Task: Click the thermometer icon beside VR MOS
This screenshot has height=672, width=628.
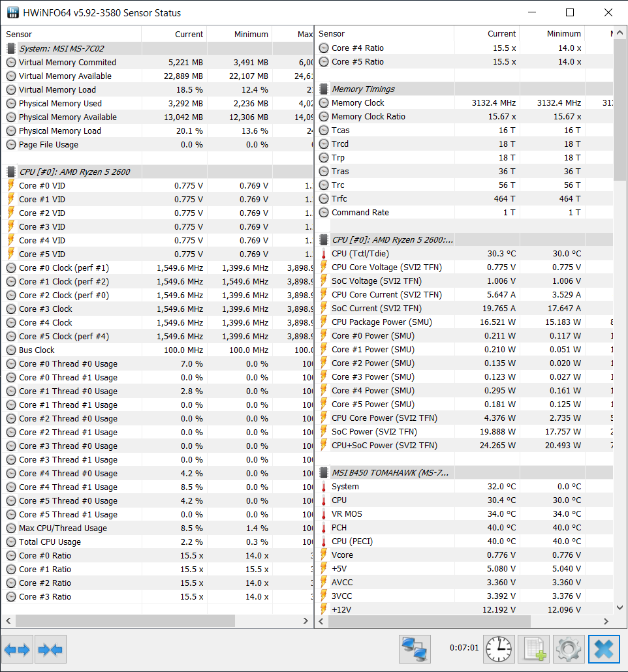Action: (324, 514)
